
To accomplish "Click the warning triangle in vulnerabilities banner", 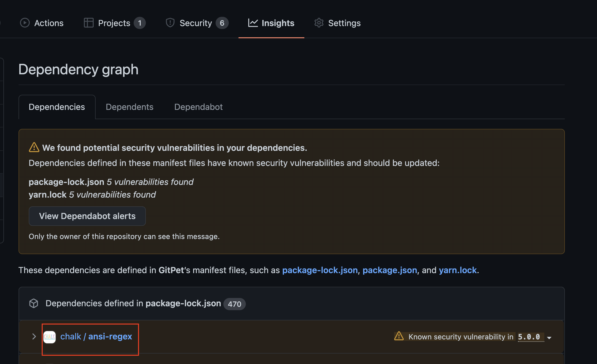I will tap(34, 147).
